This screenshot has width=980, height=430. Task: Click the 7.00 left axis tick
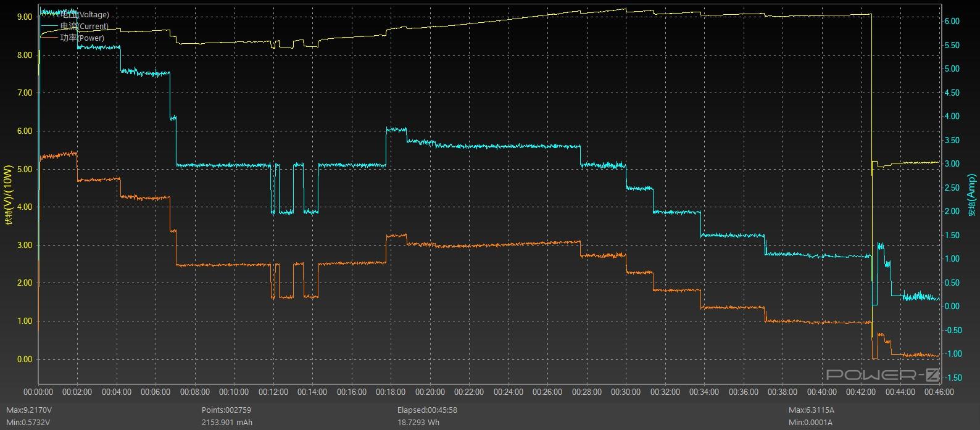click(x=24, y=93)
